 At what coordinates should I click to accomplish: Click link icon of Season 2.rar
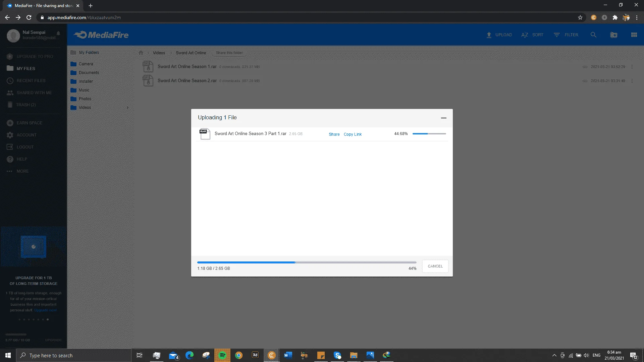click(x=585, y=81)
